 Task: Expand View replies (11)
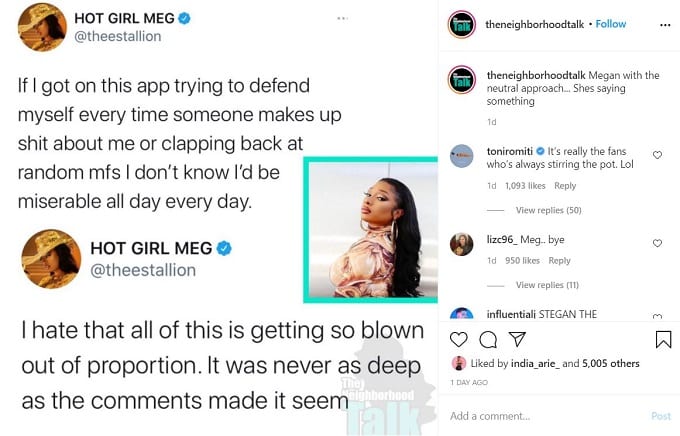[547, 285]
